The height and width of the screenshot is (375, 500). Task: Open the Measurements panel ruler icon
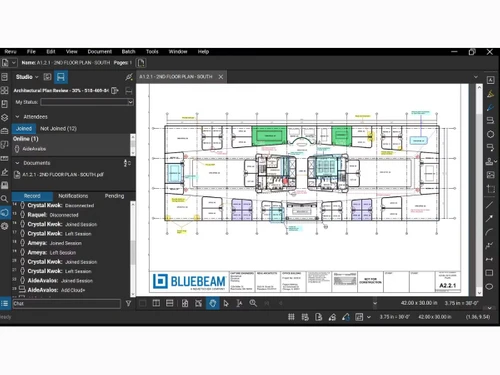(x=4, y=158)
